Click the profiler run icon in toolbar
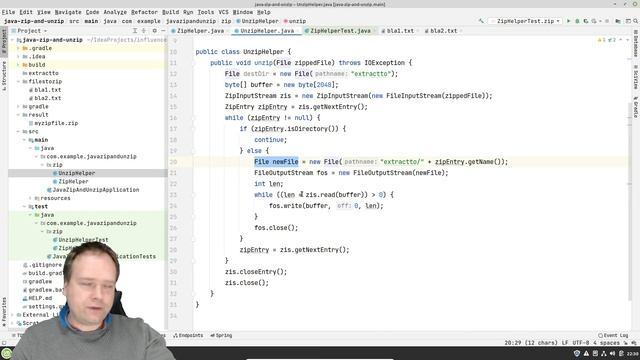640x360 pixels. 594,21
